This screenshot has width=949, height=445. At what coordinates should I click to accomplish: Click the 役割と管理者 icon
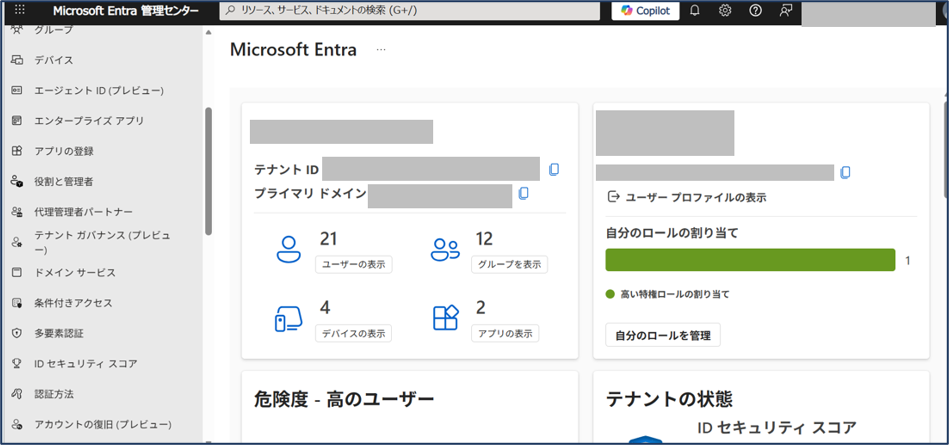point(17,181)
